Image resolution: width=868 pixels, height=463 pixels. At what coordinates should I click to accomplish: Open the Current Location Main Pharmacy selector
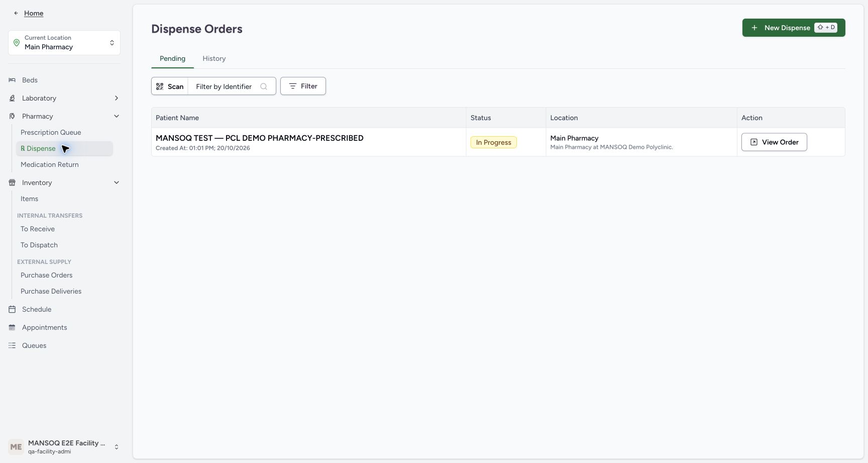(x=64, y=43)
